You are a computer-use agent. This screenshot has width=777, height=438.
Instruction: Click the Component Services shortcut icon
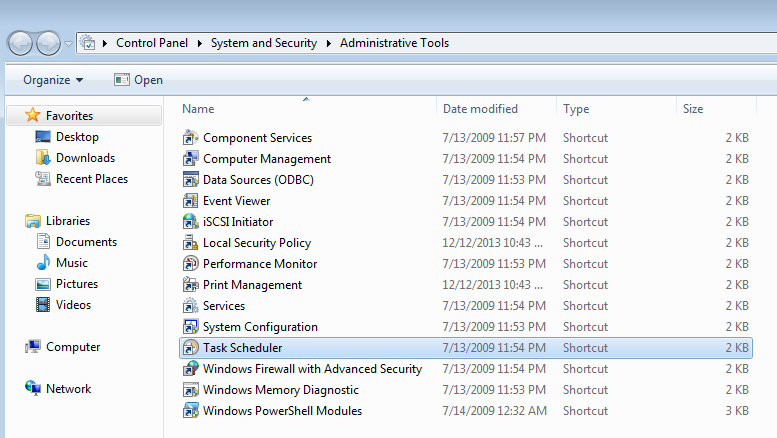pyautogui.click(x=191, y=138)
